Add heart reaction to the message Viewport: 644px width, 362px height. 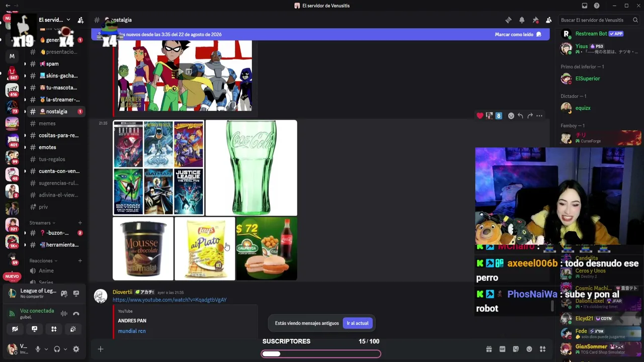pos(480,116)
